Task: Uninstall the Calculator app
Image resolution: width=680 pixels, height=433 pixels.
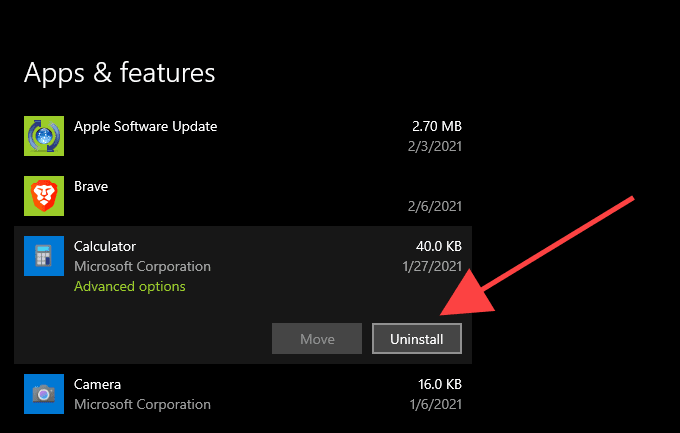Action: pos(416,339)
